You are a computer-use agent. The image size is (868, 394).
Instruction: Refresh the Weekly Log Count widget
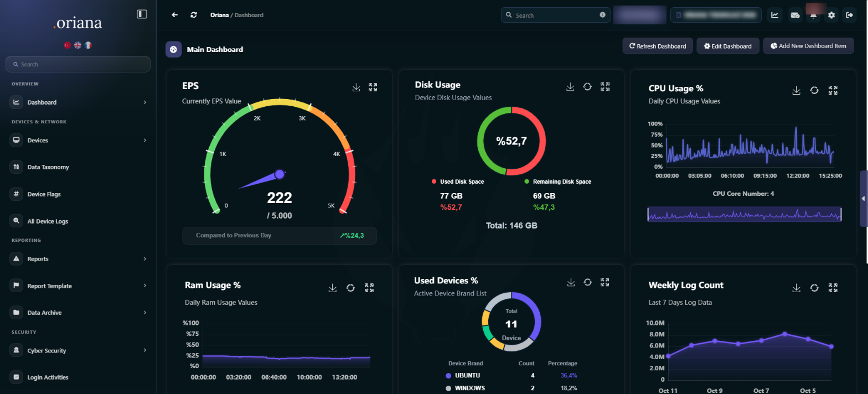click(814, 288)
